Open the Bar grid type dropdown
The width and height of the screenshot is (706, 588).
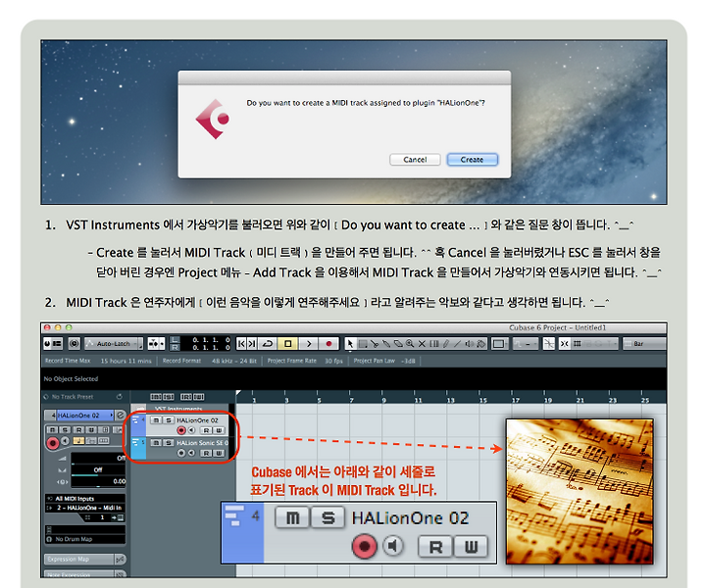click(x=643, y=344)
